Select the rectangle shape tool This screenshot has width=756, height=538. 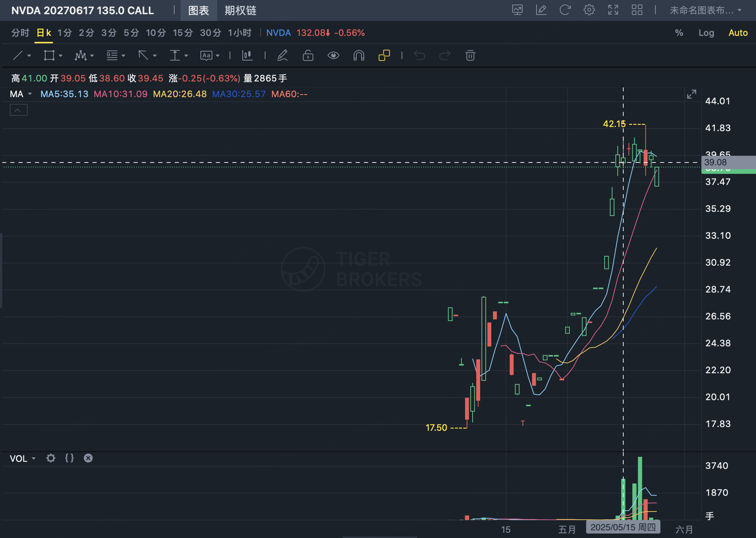[49, 56]
